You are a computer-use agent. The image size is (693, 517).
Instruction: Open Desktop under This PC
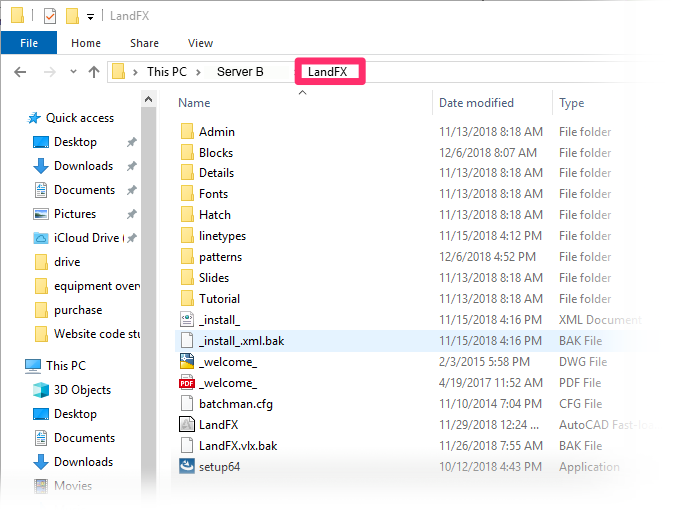pyautogui.click(x=75, y=414)
